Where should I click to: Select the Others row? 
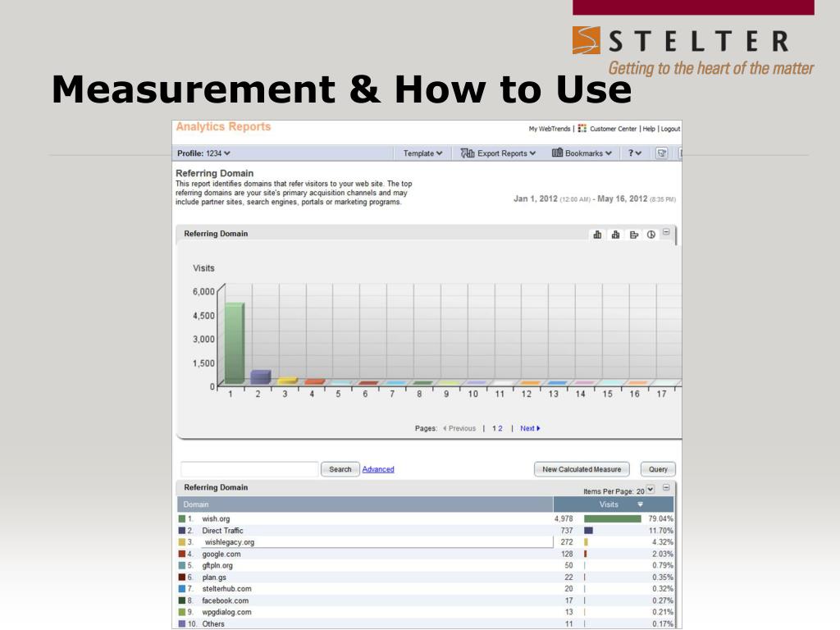pyautogui.click(x=426, y=624)
